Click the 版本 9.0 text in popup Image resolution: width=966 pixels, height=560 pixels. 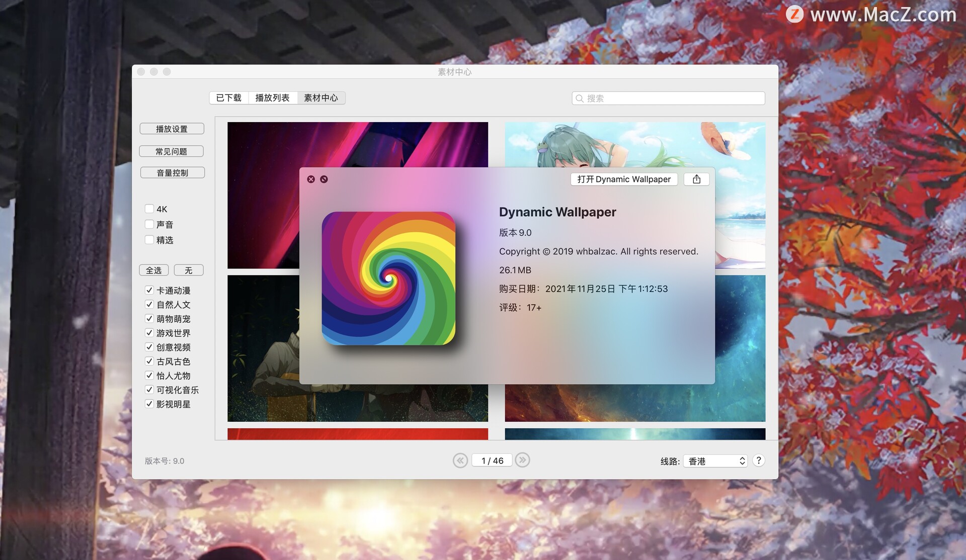click(x=515, y=233)
